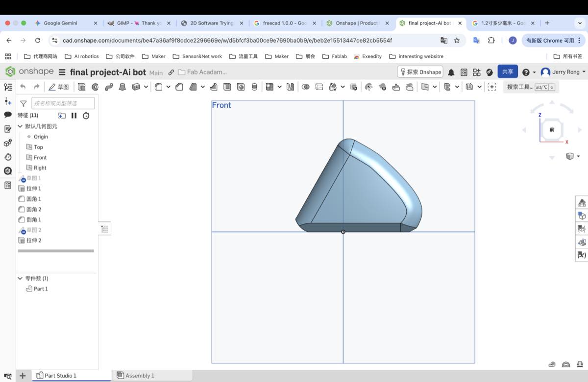This screenshot has height=382, width=588.
Task: Select the Mirror tool icon
Action: [290, 87]
